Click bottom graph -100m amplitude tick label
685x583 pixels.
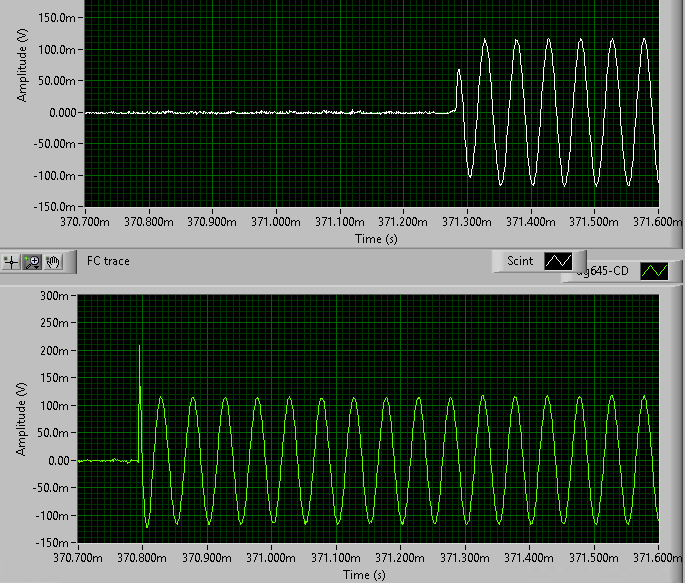tap(52, 515)
